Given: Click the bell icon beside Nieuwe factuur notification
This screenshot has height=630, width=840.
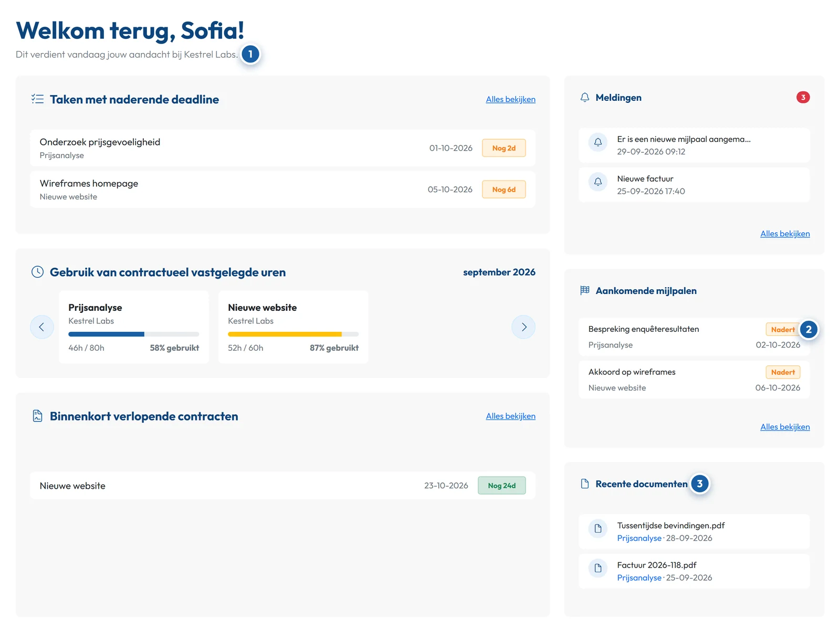Looking at the screenshot, I should point(598,182).
